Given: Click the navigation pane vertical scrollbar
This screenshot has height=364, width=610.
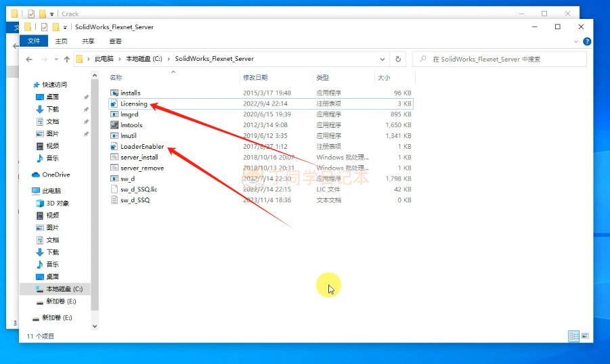Looking at the screenshot, I should click(95, 203).
